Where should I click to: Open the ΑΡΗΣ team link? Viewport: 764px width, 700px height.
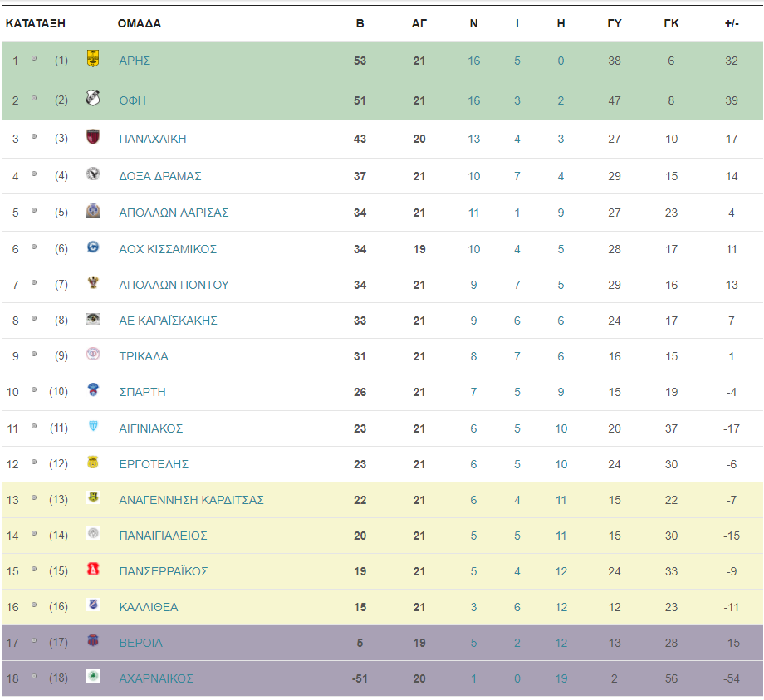(135, 61)
